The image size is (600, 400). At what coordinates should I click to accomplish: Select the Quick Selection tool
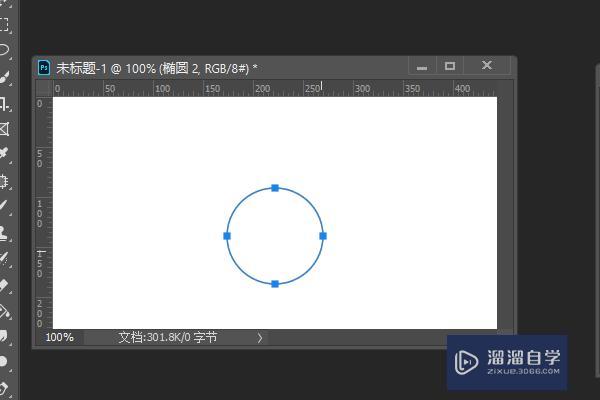4,77
